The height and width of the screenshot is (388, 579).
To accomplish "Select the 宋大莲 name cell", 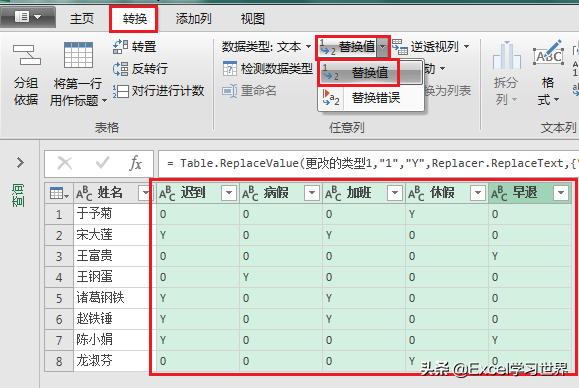I will tap(111, 235).
